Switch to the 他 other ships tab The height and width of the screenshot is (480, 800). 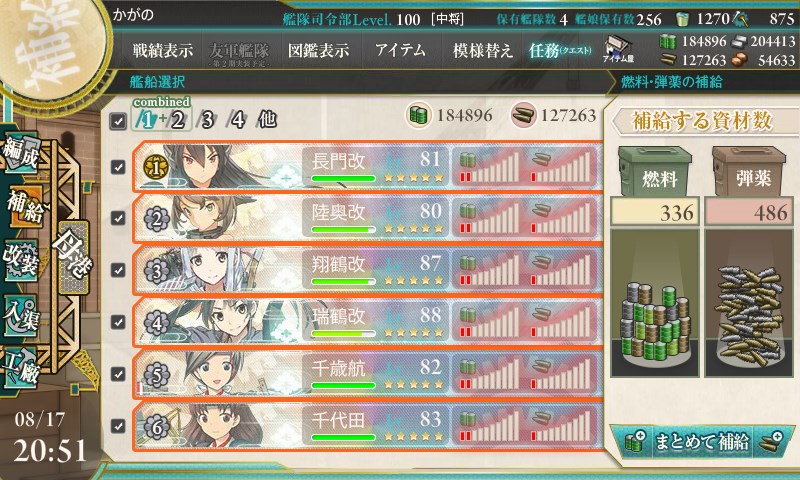pyautogui.click(x=267, y=120)
